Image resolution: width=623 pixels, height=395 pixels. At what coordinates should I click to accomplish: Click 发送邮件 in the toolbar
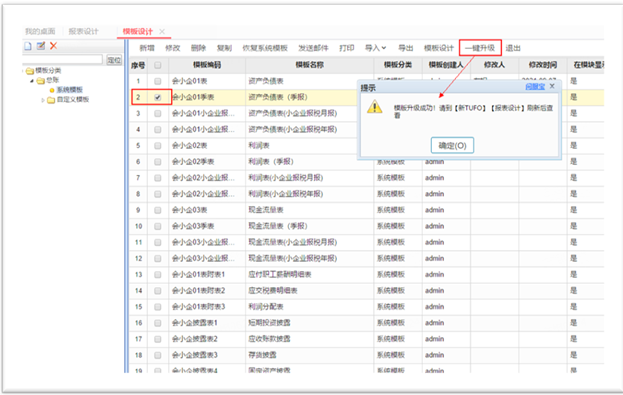point(313,48)
